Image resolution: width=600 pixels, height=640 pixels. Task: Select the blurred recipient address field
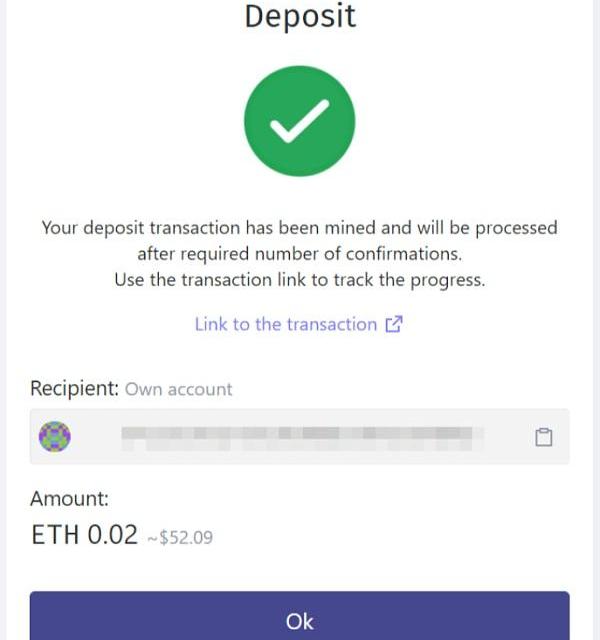tap(299, 436)
